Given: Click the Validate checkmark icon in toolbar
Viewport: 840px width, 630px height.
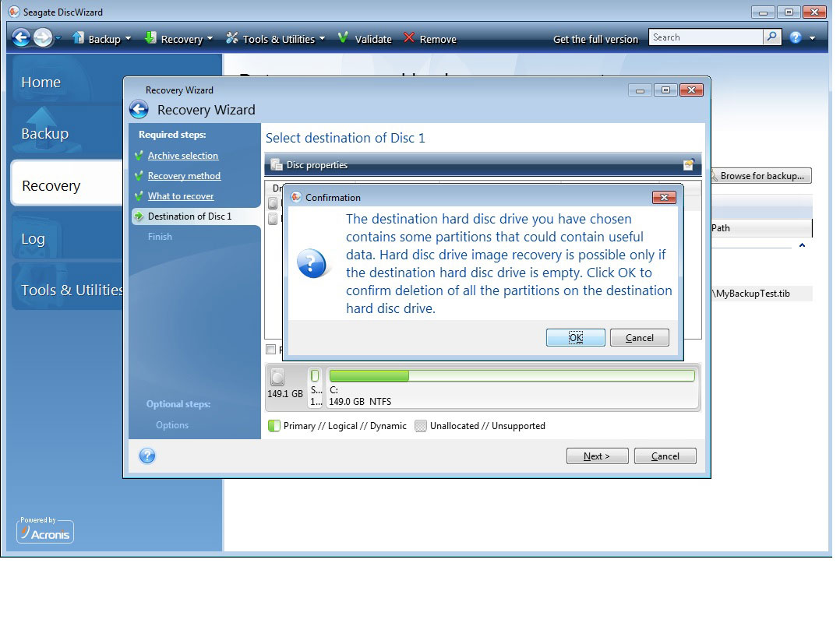Looking at the screenshot, I should 343,38.
